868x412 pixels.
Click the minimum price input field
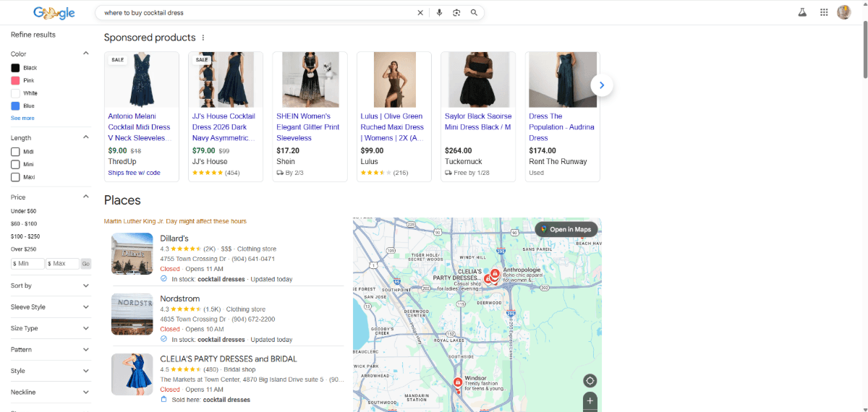[x=27, y=264]
